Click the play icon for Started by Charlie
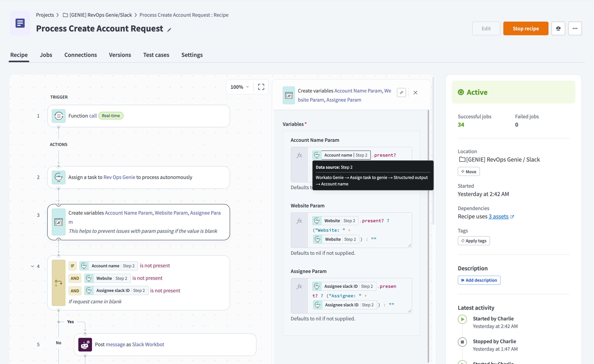The height and width of the screenshot is (364, 594). pos(462,319)
